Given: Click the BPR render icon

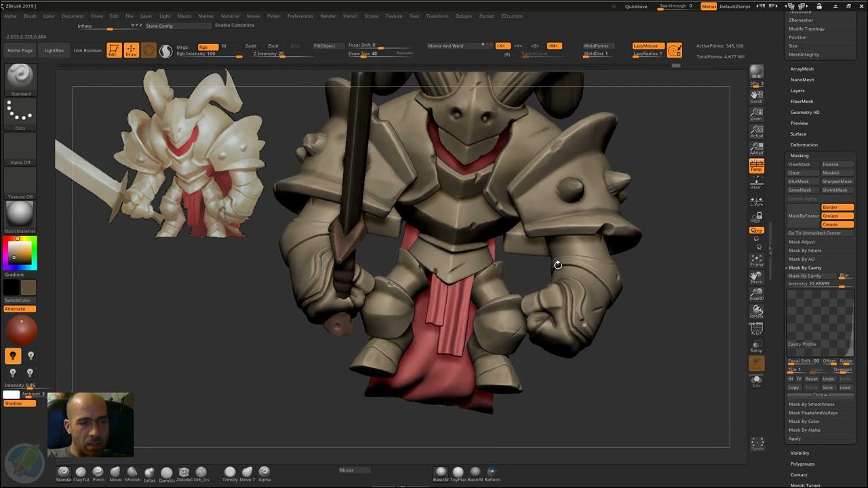Looking at the screenshot, I should [x=756, y=72].
